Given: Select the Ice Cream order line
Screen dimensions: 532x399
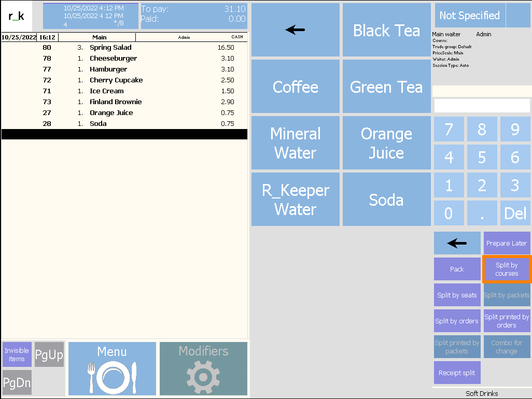Looking at the screenshot, I should [124, 91].
